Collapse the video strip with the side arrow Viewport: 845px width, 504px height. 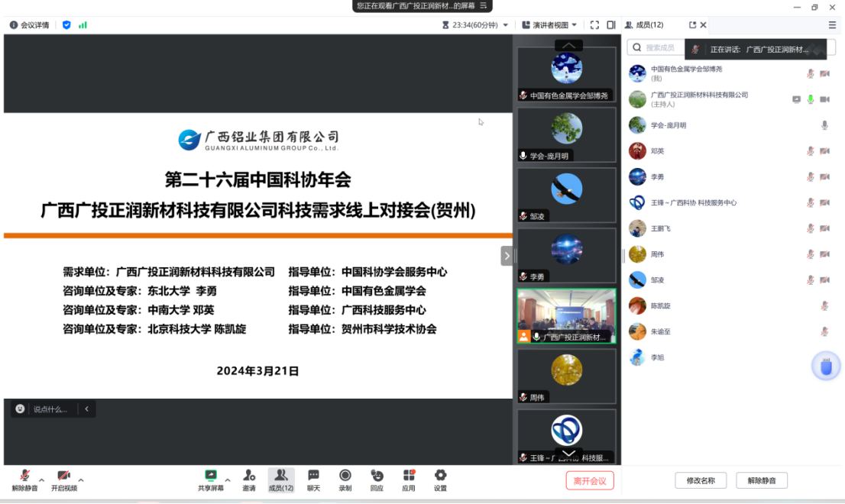coord(507,256)
